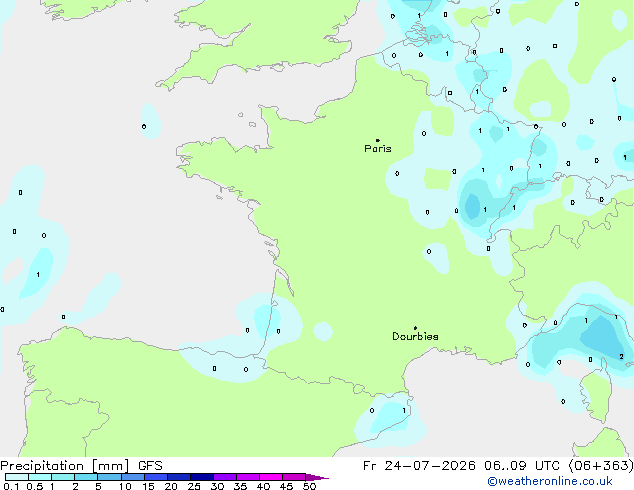
Task: Select the 10–15 mm legend swatch
Action: (133, 477)
